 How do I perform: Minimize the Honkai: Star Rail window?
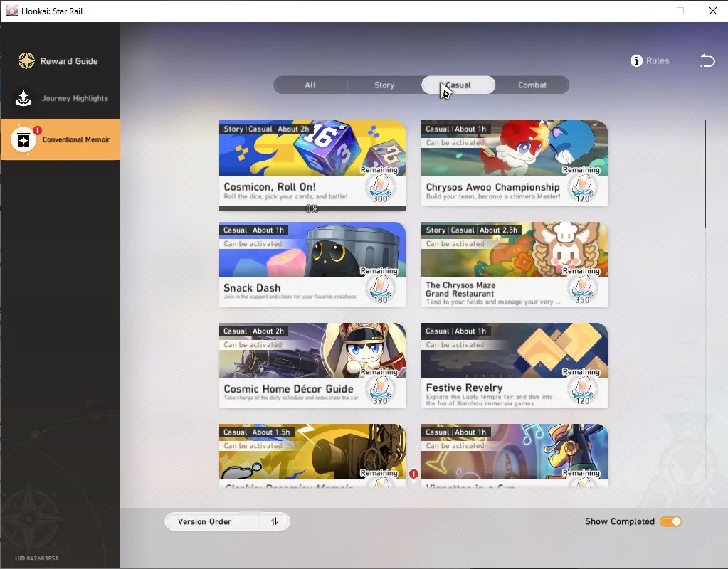pos(648,11)
